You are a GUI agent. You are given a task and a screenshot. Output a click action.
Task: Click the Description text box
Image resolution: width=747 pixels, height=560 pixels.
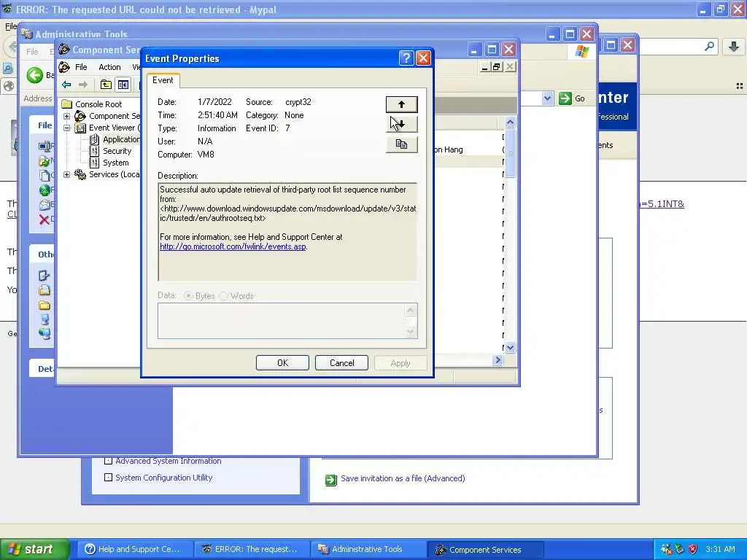pos(287,231)
